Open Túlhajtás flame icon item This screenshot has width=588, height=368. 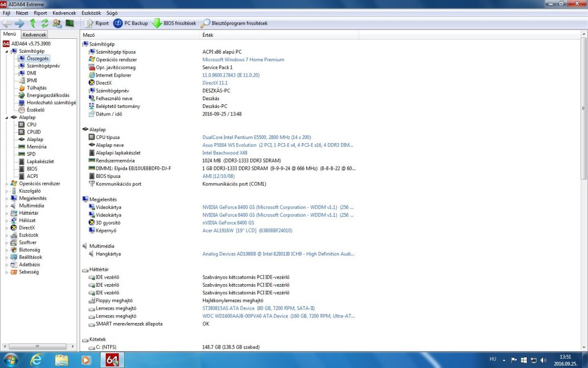point(22,88)
